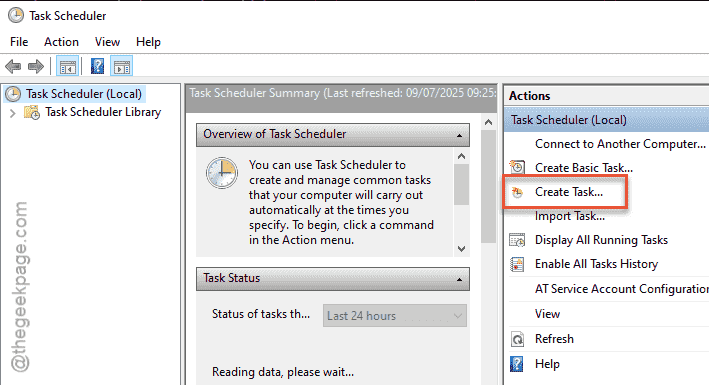The height and width of the screenshot is (385, 709).
Task: Open toolbar Help question mark icon
Action: [x=97, y=67]
